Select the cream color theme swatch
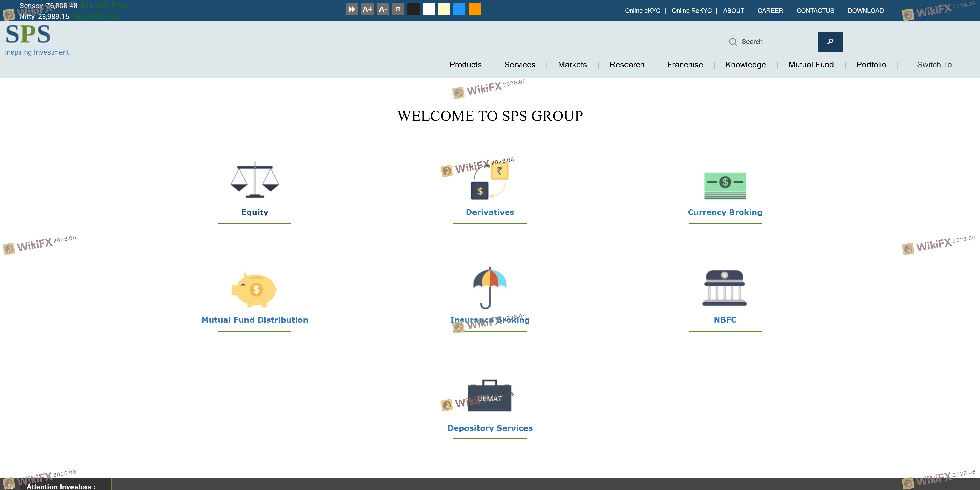980x490 pixels. pyautogui.click(x=444, y=9)
